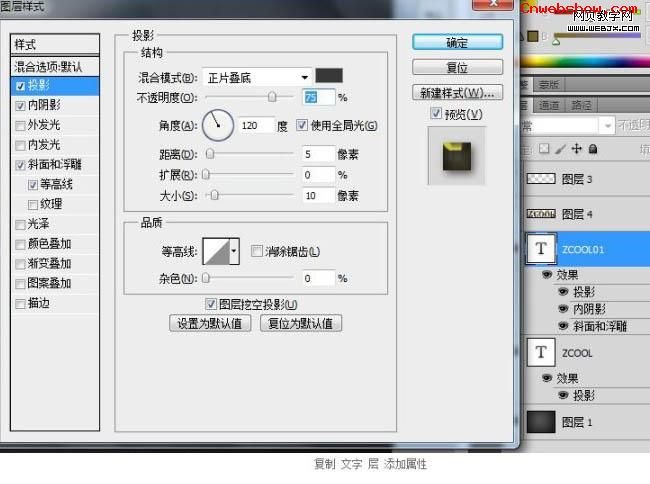Click the opacity value field
Viewport: 650px width, 484px height.
(318, 97)
